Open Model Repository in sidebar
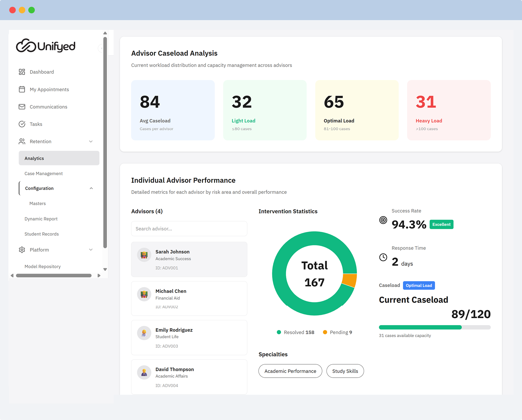The width and height of the screenshot is (522, 420). (x=42, y=267)
